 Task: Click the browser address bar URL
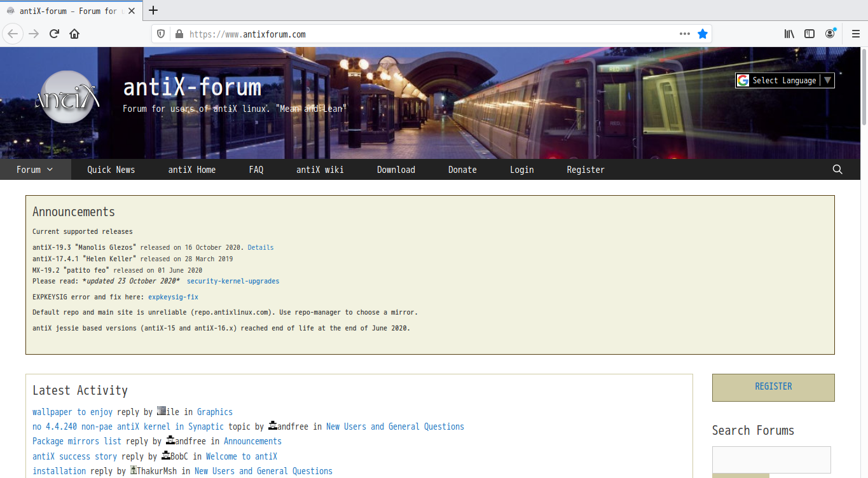(x=248, y=34)
